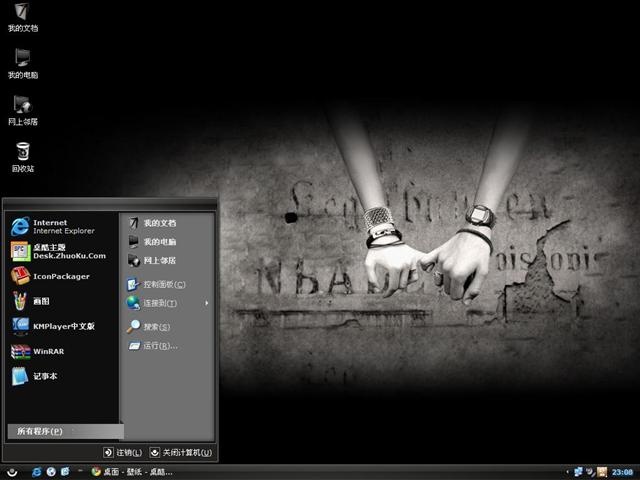The image size is (640, 480).
Task: Select the 网上邻居 desktop icon
Action: click(23, 110)
